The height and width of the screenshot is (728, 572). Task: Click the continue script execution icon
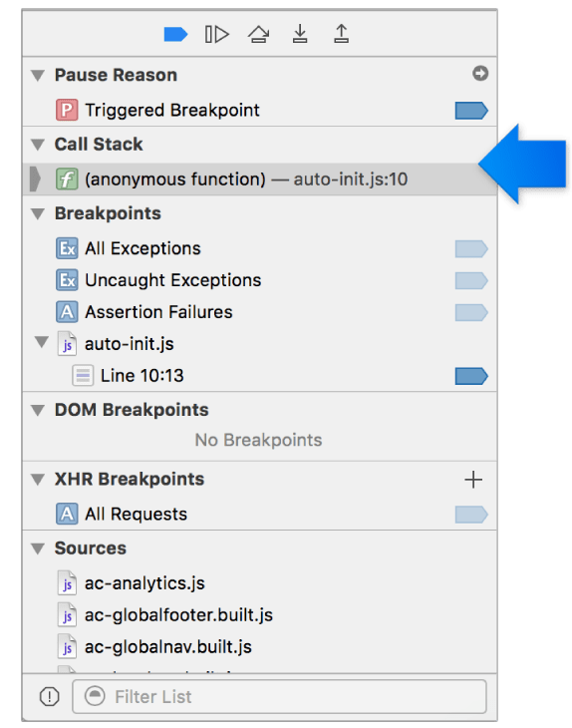click(x=216, y=34)
